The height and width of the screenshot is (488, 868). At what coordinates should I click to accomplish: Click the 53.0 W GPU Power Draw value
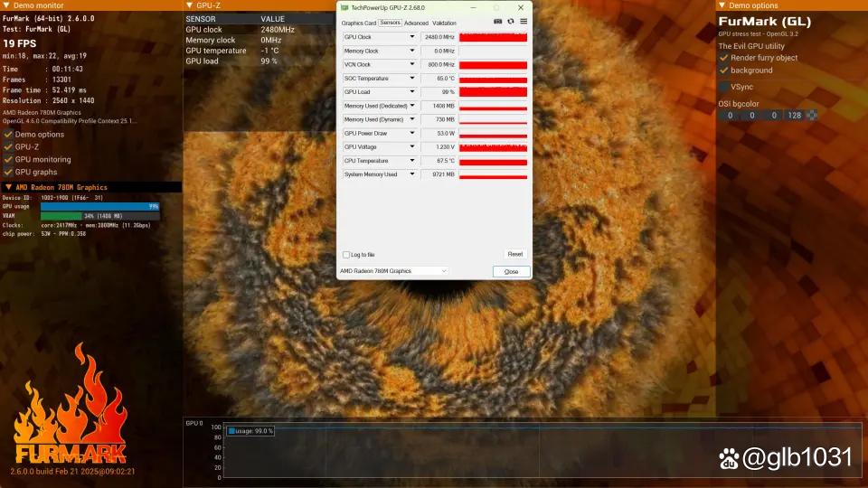439,134
